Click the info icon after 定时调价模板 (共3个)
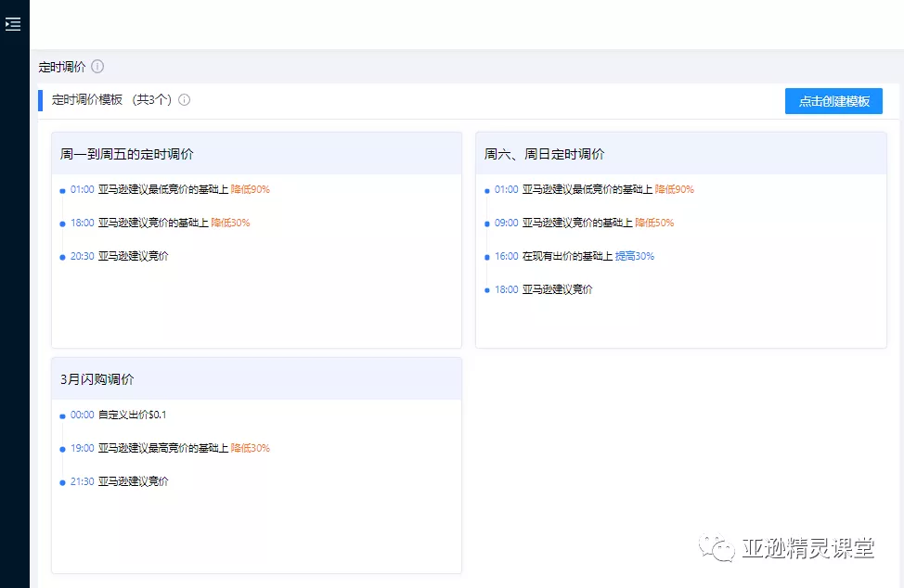The height and width of the screenshot is (588, 904). [x=184, y=100]
